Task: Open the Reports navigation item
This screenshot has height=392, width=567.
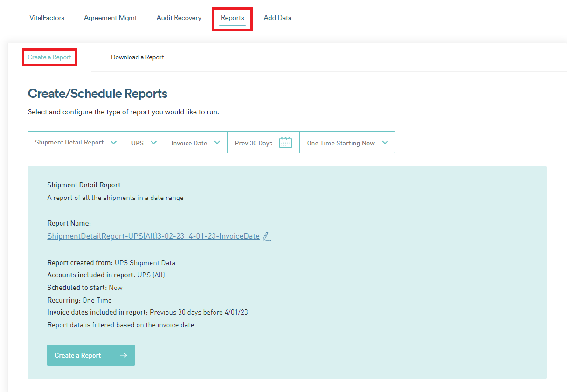Action: 232,17
